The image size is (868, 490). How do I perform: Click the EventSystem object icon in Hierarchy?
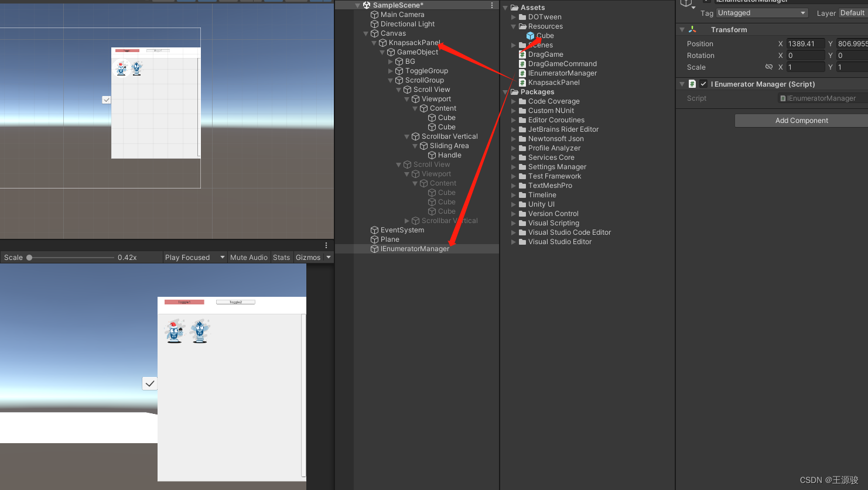[x=375, y=230]
